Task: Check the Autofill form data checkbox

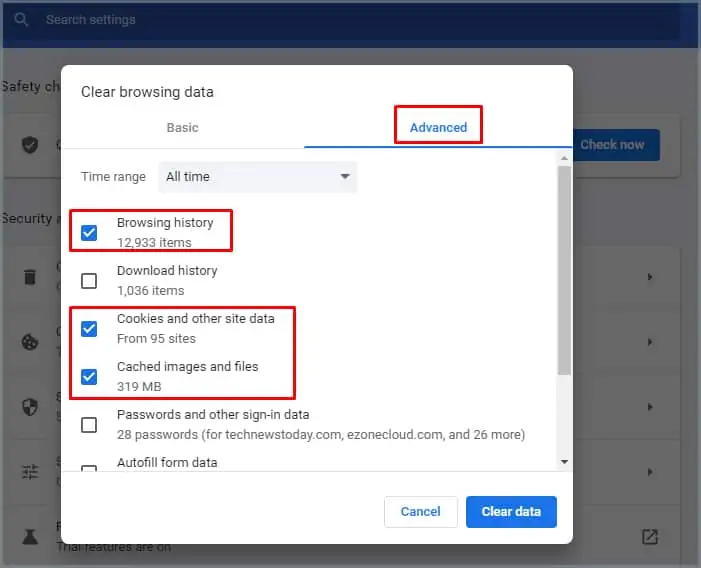Action: coord(89,468)
